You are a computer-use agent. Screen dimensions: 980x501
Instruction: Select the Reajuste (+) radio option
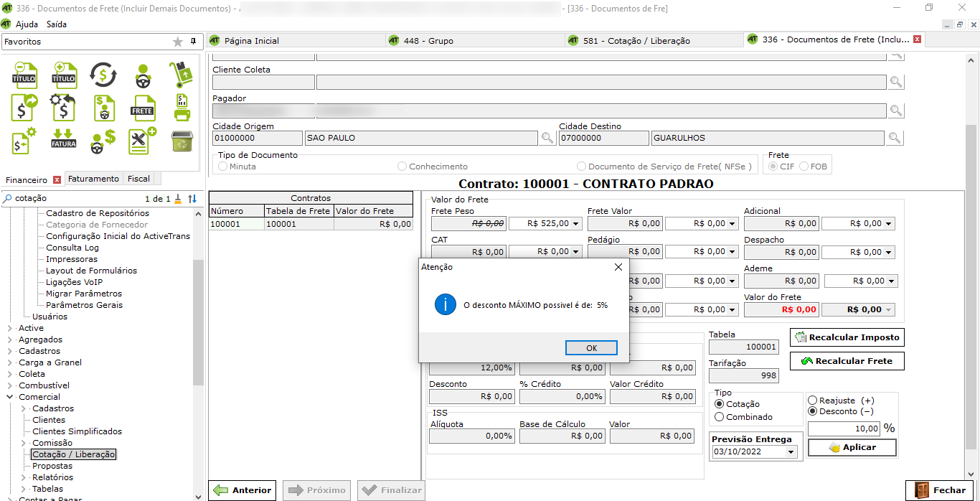[813, 400]
